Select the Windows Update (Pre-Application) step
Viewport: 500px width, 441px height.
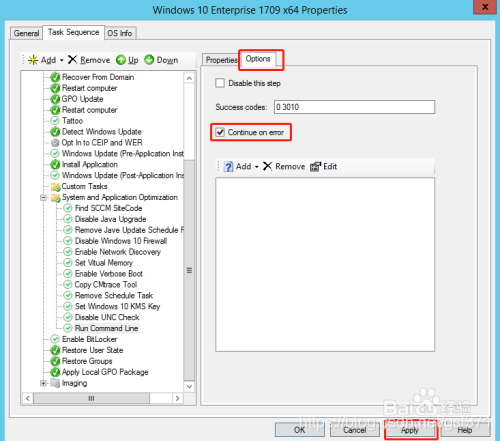123,154
